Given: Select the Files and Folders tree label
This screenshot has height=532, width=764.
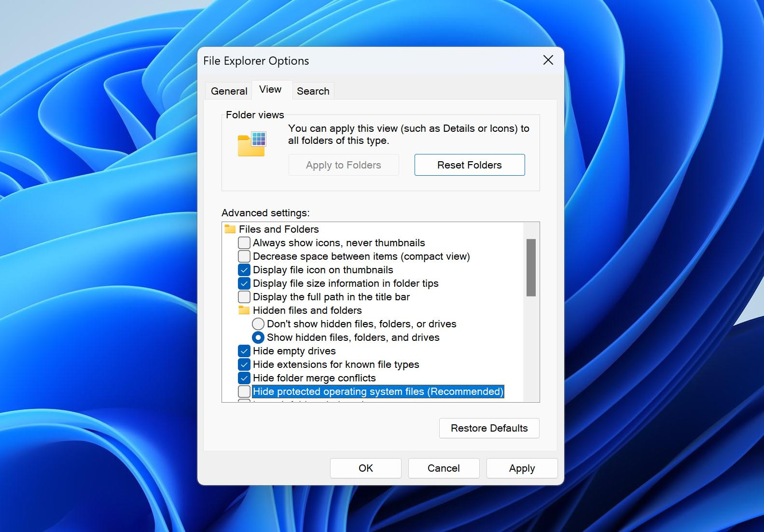Looking at the screenshot, I should point(279,229).
